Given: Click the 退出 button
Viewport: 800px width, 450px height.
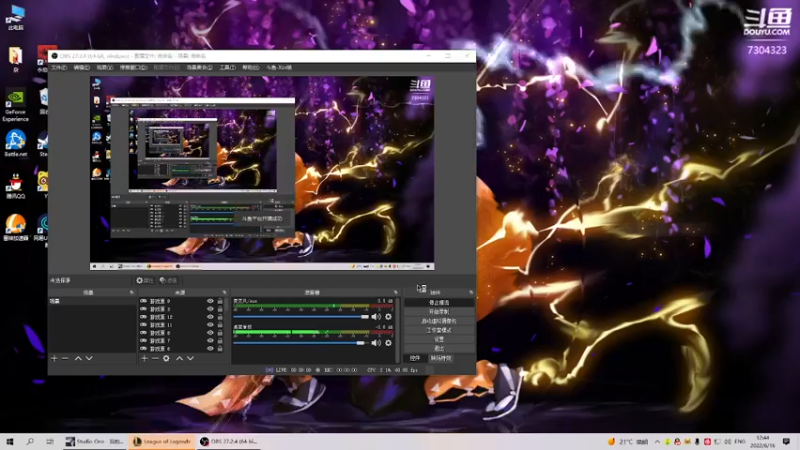Looking at the screenshot, I should coord(439,348).
